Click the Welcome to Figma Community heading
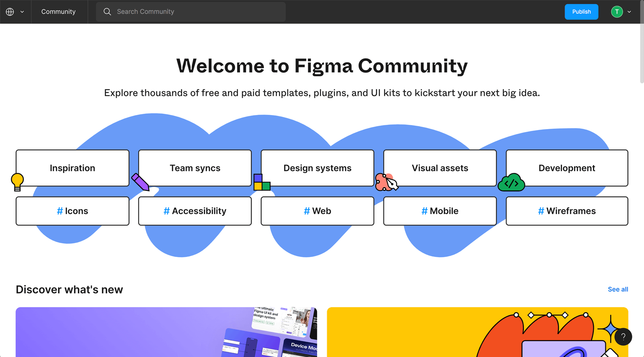This screenshot has width=644, height=357. [x=322, y=66]
